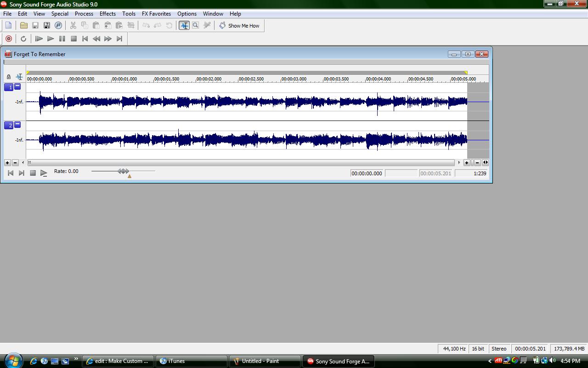Open the Edit menu
This screenshot has height=368, width=588.
[23, 14]
